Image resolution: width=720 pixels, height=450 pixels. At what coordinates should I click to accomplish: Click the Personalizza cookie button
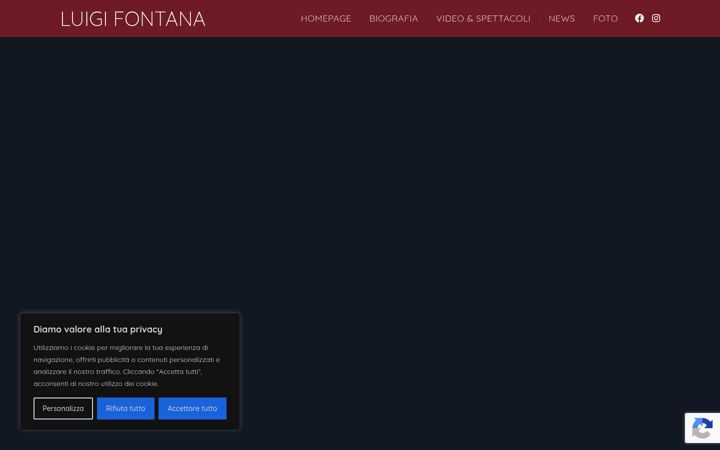pyautogui.click(x=63, y=408)
